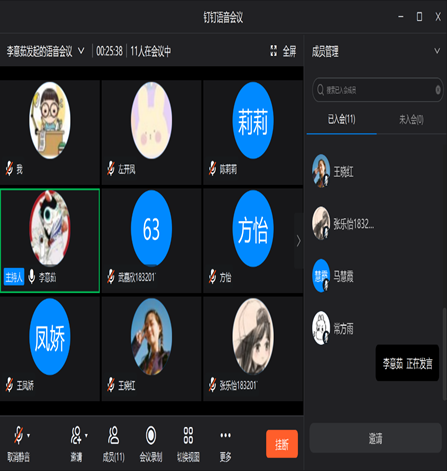Open the dropdown arrow beside the microphone
447x471 pixels.
point(29,435)
